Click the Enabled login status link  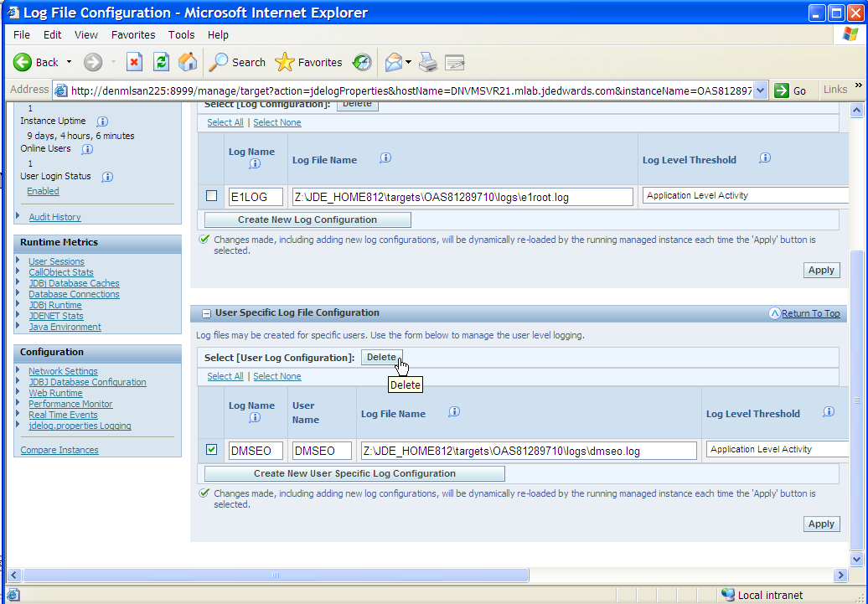(x=43, y=191)
